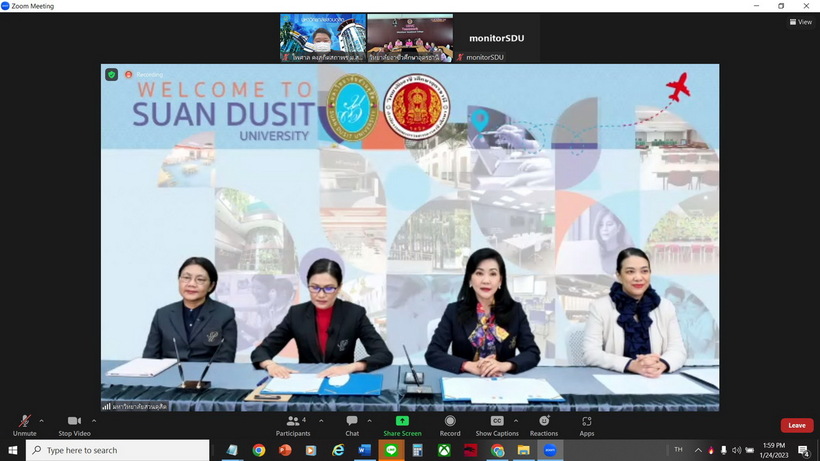Switch the TH input language indicator
Screen dimensions: 820x461
pos(678,450)
